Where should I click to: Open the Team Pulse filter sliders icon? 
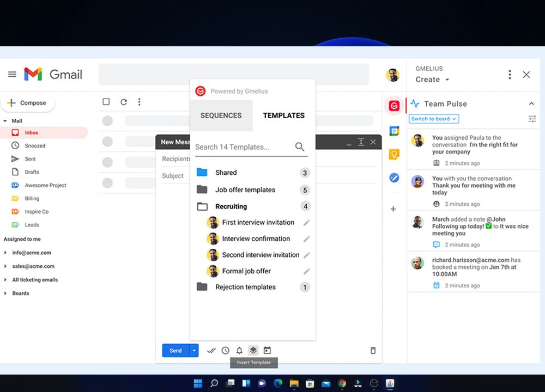[532, 119]
